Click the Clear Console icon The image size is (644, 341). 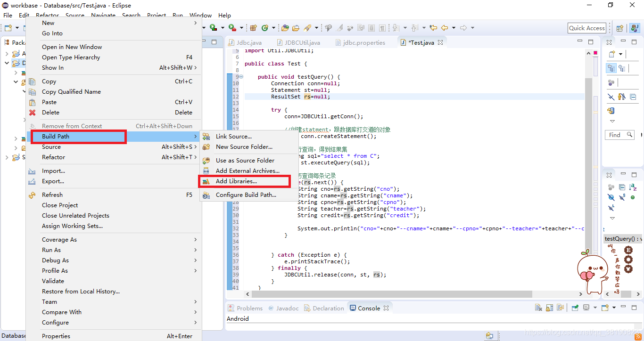pos(538,308)
